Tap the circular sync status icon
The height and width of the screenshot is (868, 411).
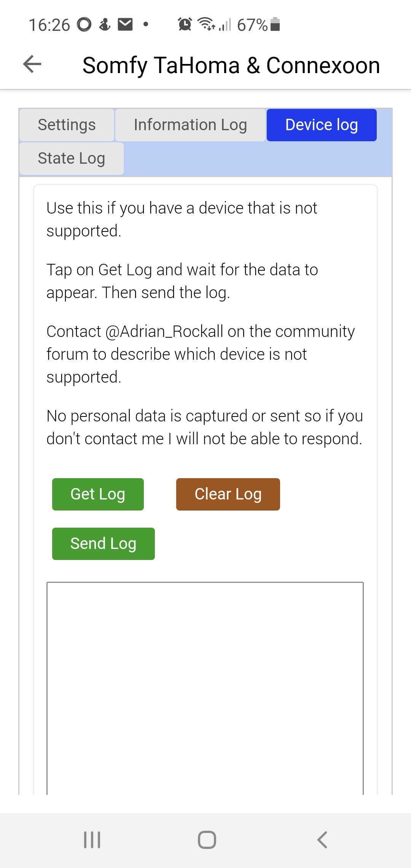point(84,24)
